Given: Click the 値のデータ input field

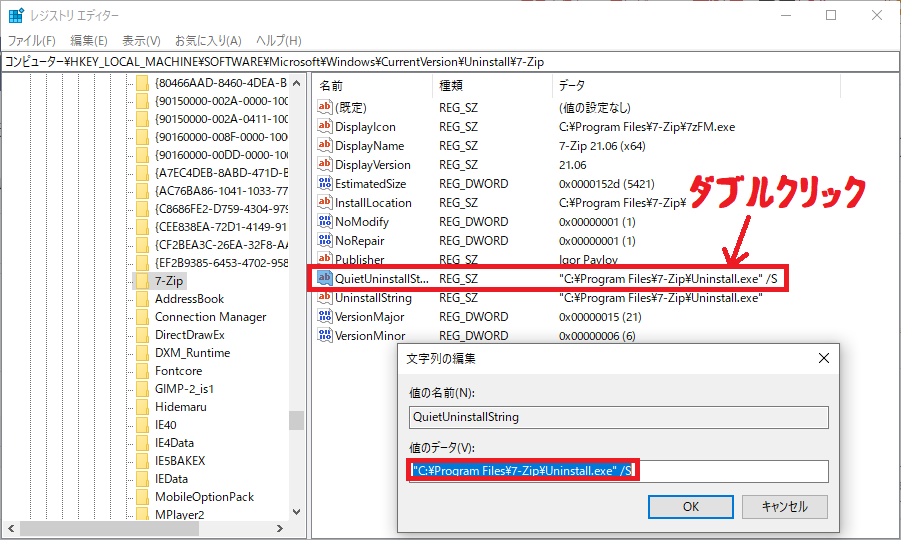Looking at the screenshot, I should [619, 471].
